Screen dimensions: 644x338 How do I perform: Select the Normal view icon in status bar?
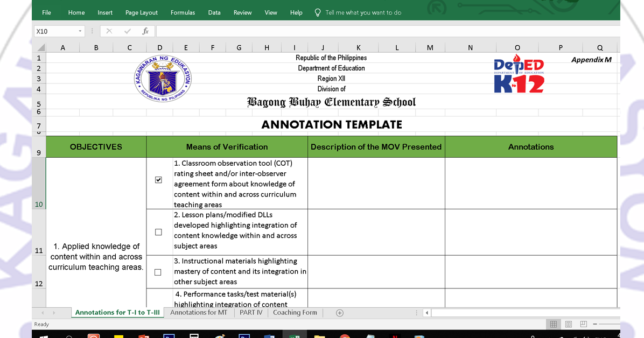click(553, 323)
